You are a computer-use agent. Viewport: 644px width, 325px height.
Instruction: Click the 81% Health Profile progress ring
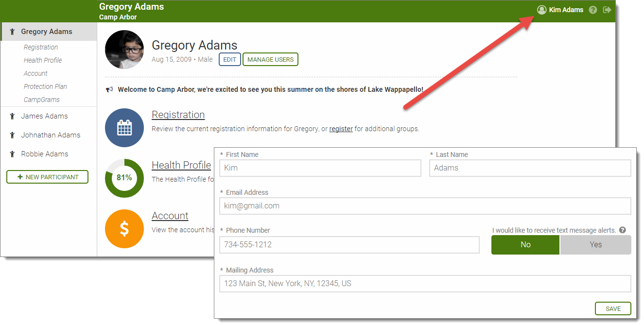coord(124,178)
